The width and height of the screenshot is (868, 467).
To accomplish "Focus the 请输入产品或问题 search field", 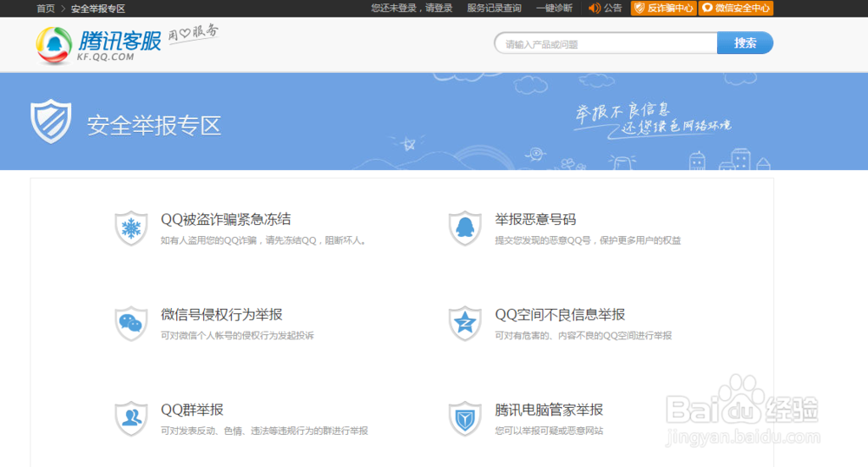I will coord(606,43).
